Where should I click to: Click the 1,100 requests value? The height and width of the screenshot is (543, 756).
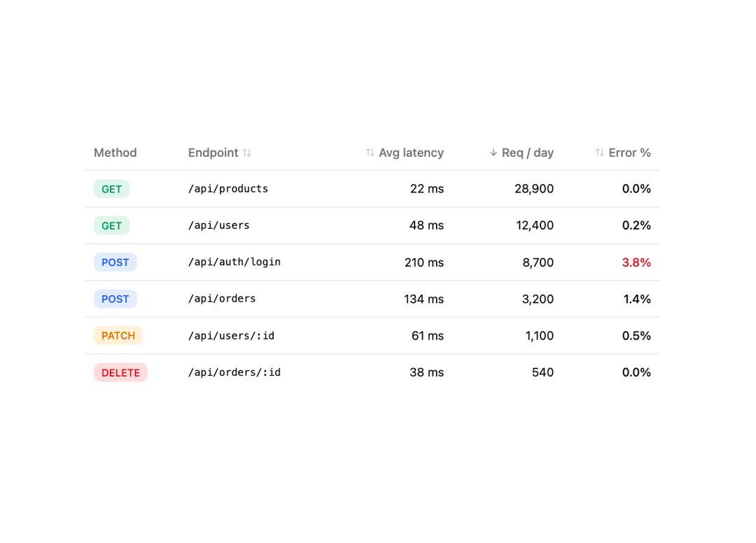click(x=540, y=336)
